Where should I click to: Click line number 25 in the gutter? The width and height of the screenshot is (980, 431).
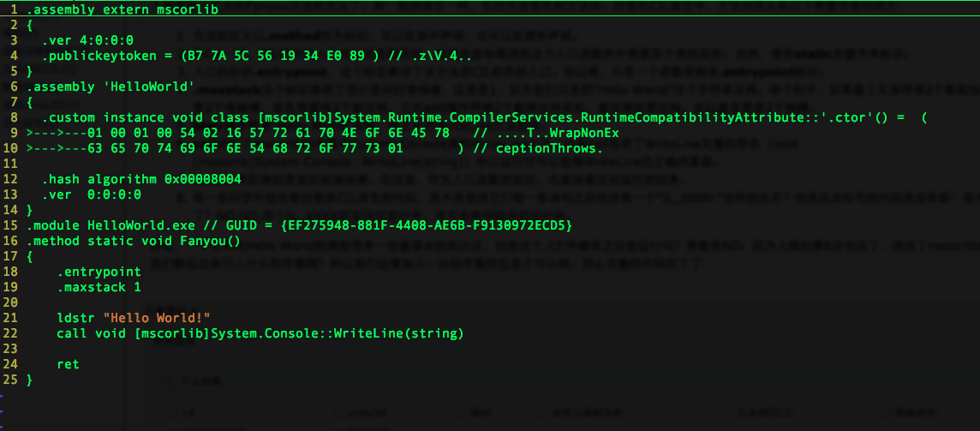(x=10, y=380)
